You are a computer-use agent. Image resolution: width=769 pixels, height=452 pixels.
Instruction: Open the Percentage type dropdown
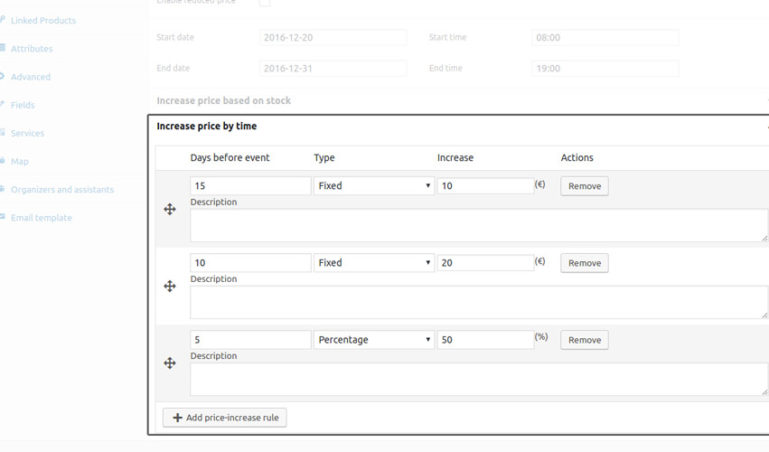coord(373,340)
